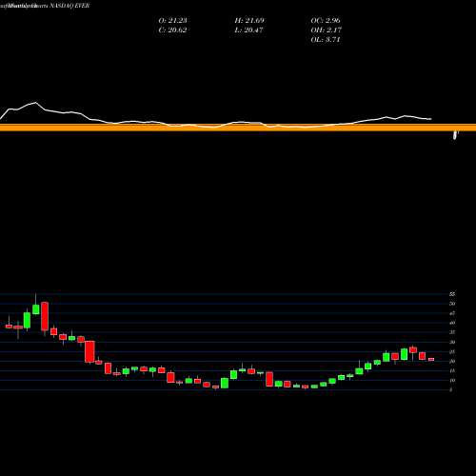Click the OH: 2.17 value

(326, 30)
